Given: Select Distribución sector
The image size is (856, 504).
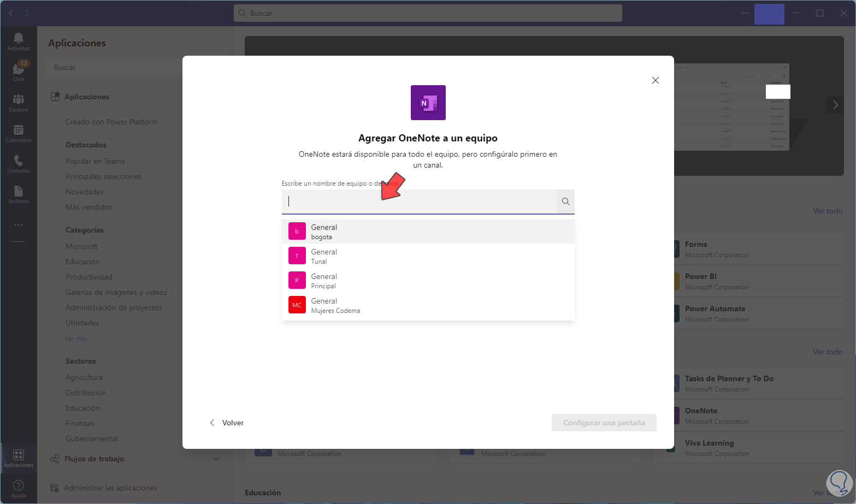Looking at the screenshot, I should pyautogui.click(x=86, y=393).
